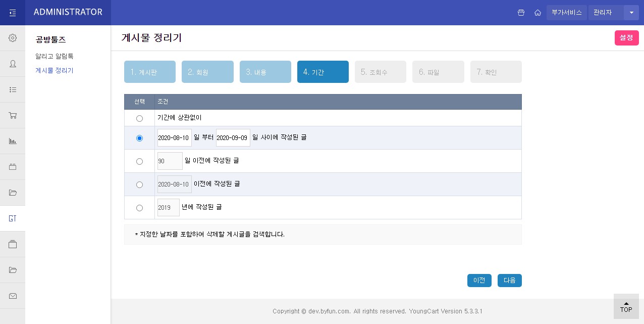Open the mail envelope icon in sidebar
This screenshot has height=324, width=644.
coord(13,296)
